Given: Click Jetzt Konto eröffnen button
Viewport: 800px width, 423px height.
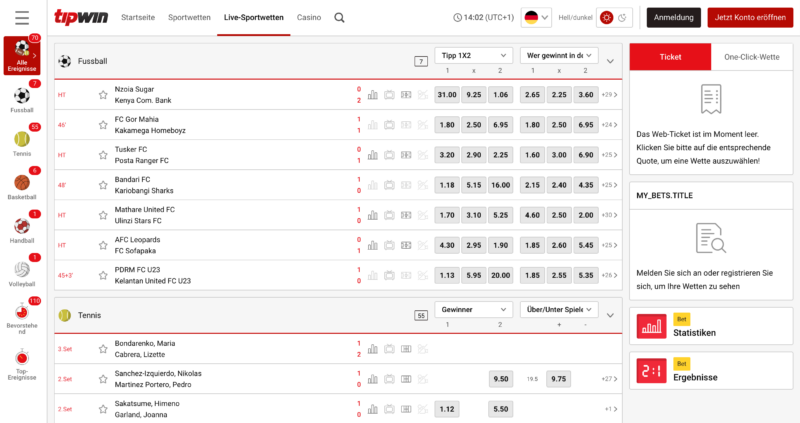Looking at the screenshot, I should click(750, 17).
